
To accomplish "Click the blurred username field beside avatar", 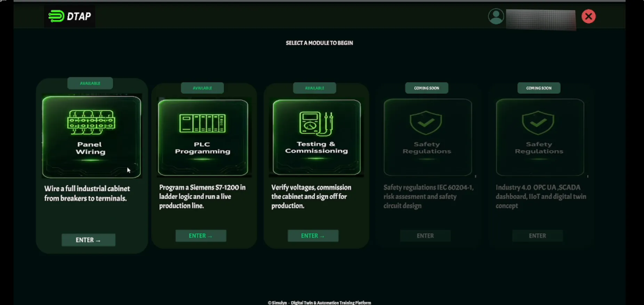I will pos(541,19).
